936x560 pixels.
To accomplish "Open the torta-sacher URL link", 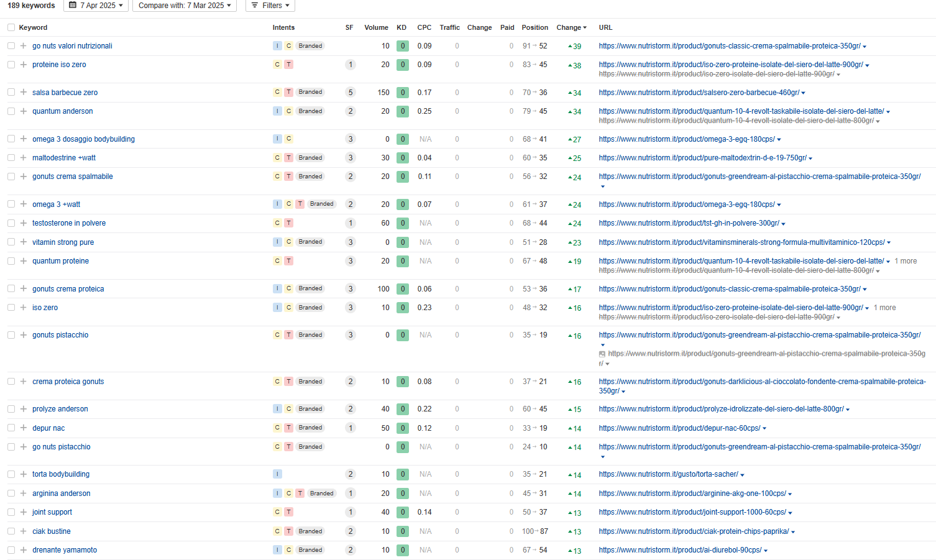I will [x=668, y=474].
